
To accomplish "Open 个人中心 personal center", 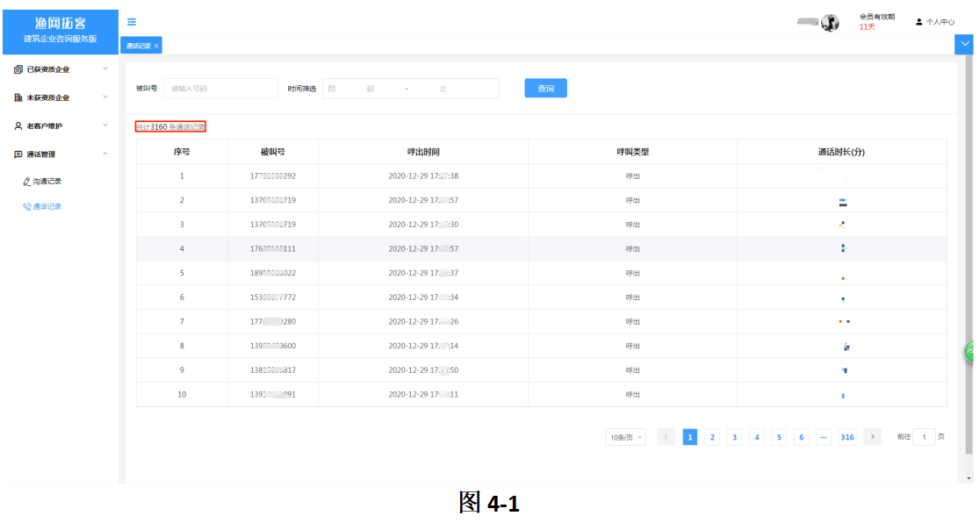I will click(x=935, y=22).
